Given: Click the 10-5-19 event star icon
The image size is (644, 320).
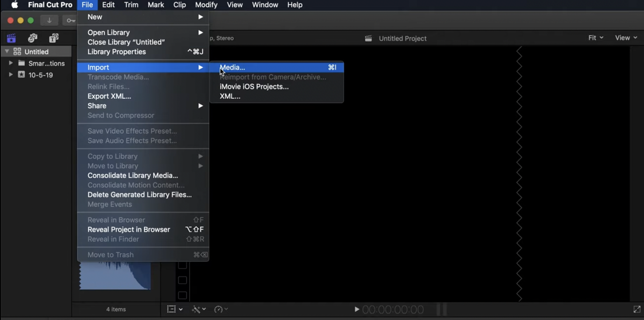Looking at the screenshot, I should pyautogui.click(x=21, y=75).
